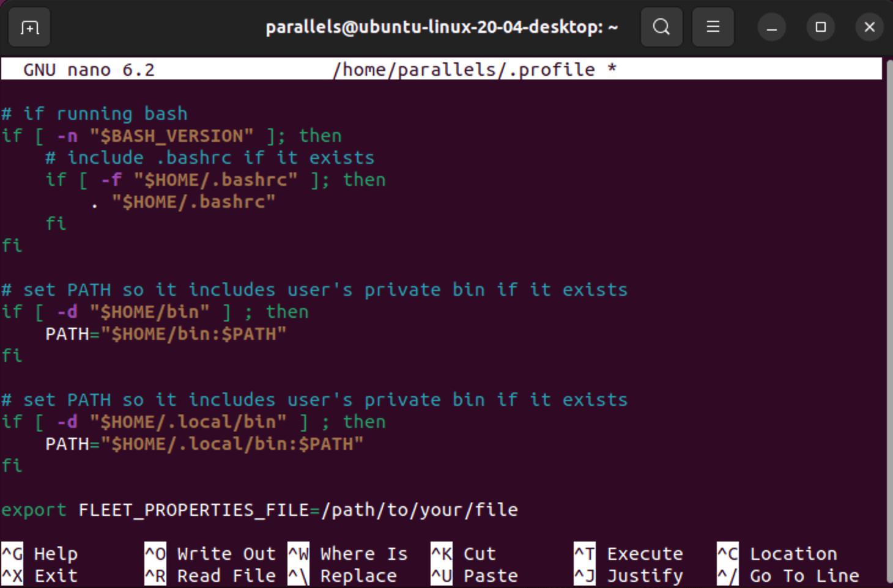Click the nano title bar showing .profile path
This screenshot has height=588, width=893.
(474, 69)
